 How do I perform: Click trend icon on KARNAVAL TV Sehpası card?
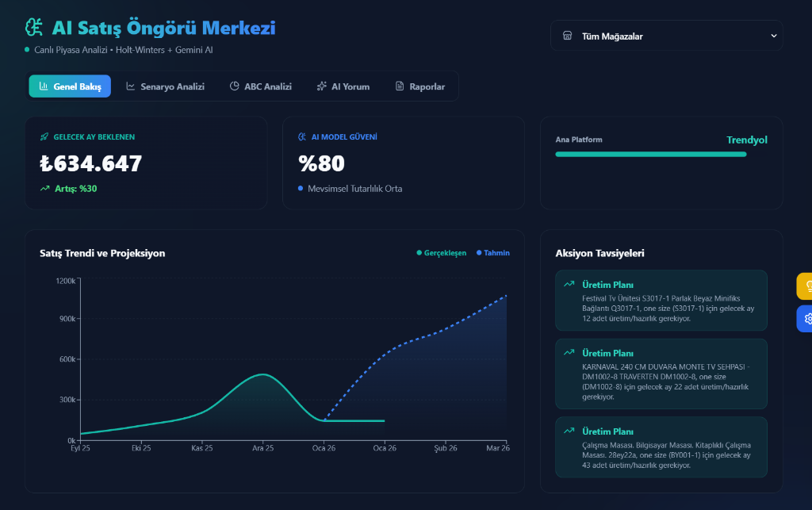tap(569, 352)
